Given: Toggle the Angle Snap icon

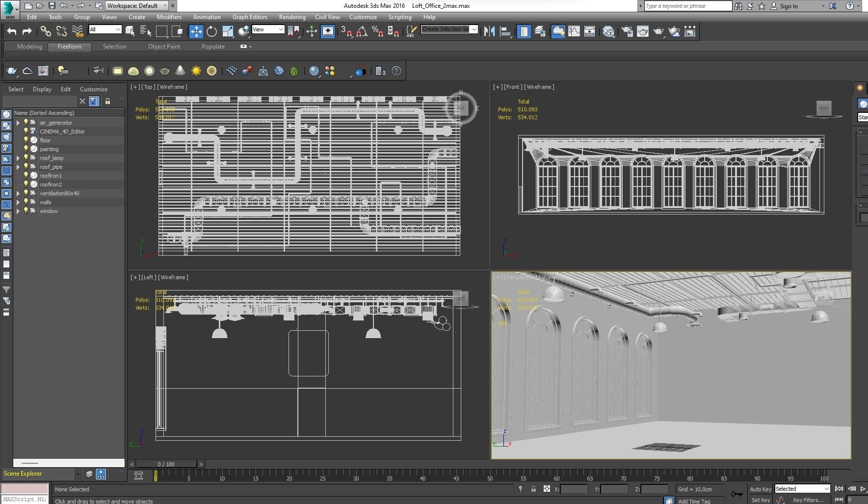Looking at the screenshot, I should click(362, 31).
